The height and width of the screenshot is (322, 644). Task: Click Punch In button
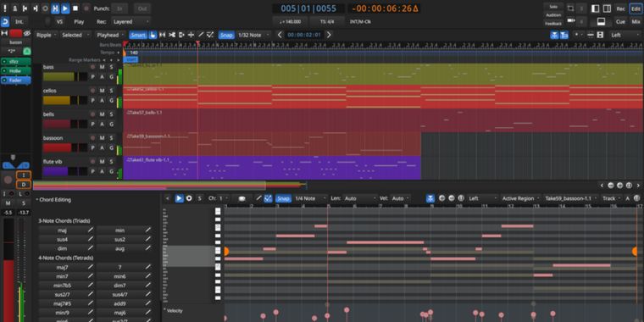pyautogui.click(x=119, y=8)
